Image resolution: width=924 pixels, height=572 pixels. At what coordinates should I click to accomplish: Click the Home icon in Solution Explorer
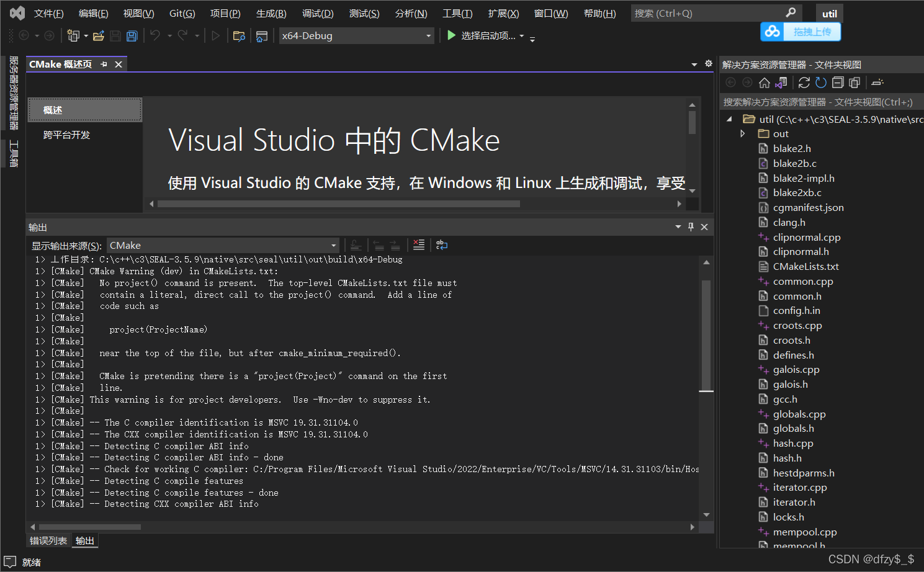click(x=765, y=83)
